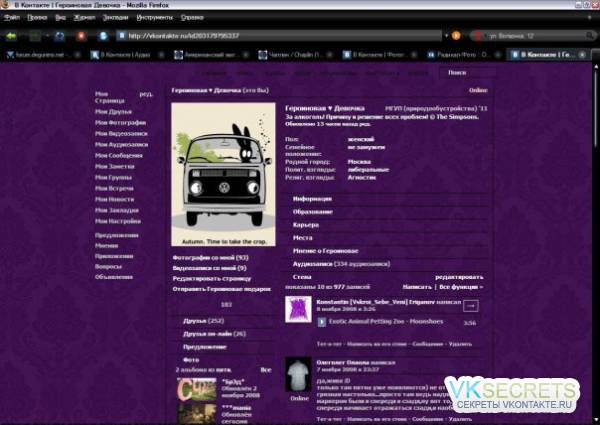Click the ред. link beside Моя Страница

[146, 94]
